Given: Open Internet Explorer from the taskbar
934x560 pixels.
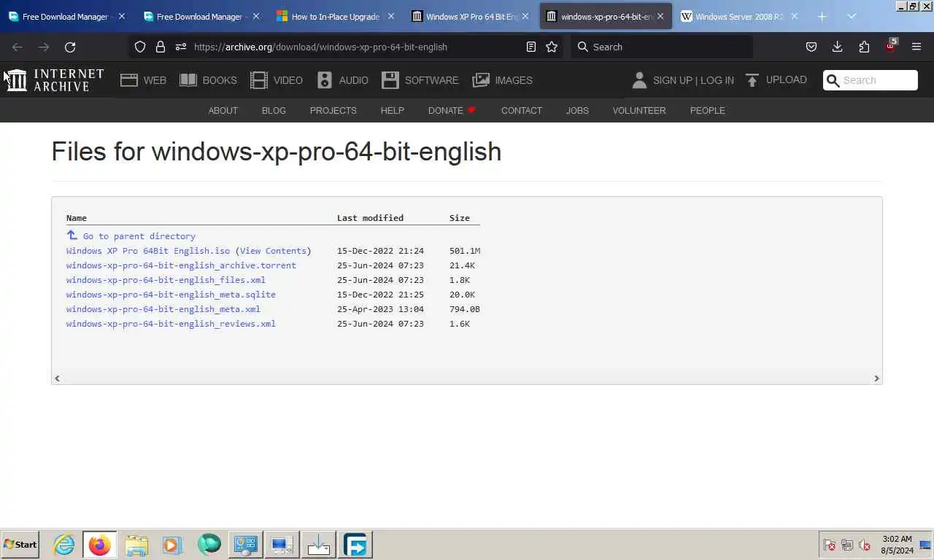Looking at the screenshot, I should tap(64, 545).
